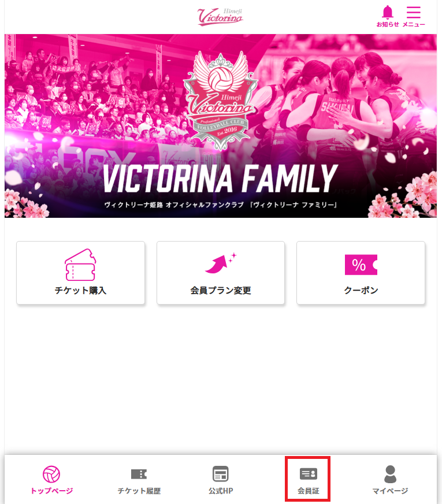Tap the 会員証 membership card icon
The height and width of the screenshot is (504, 442).
(309, 474)
